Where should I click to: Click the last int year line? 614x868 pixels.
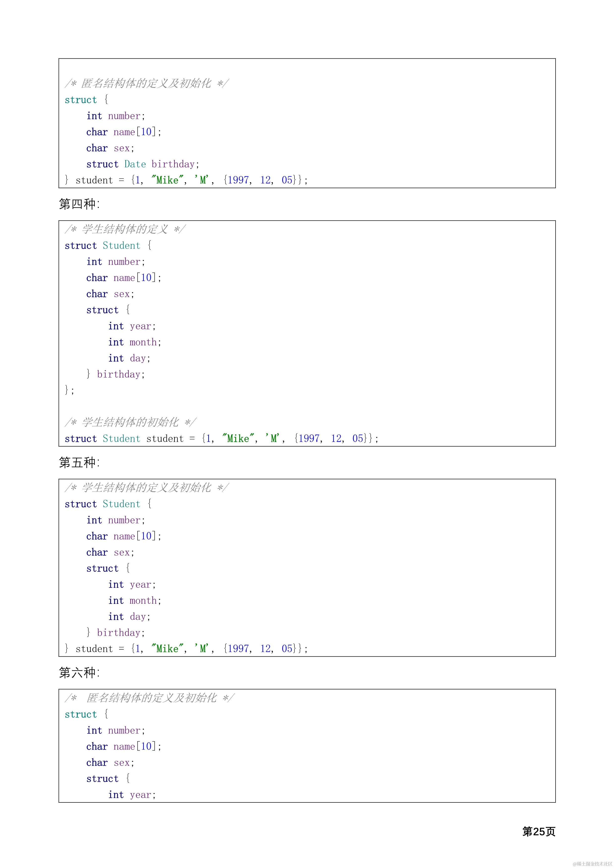[x=131, y=795]
